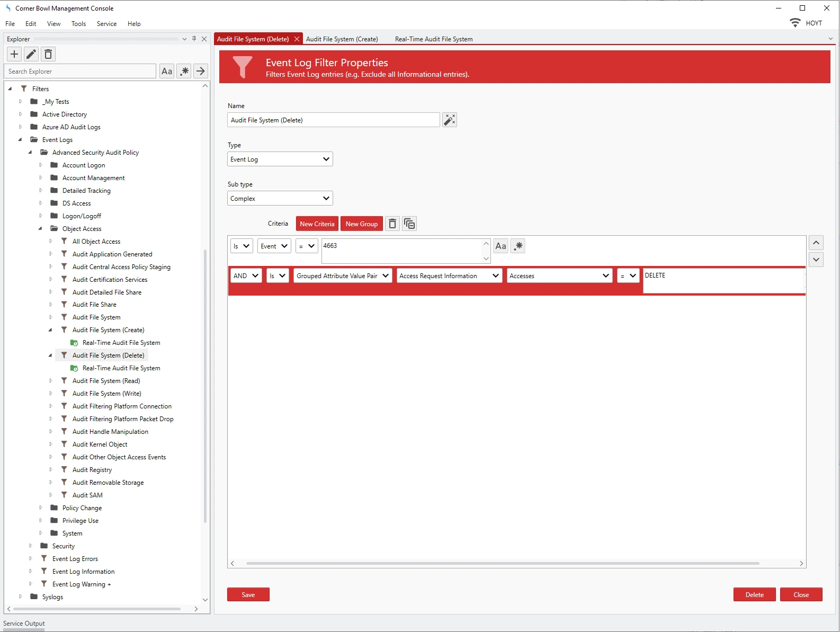
Task: Click the Save button
Action: pos(248,595)
